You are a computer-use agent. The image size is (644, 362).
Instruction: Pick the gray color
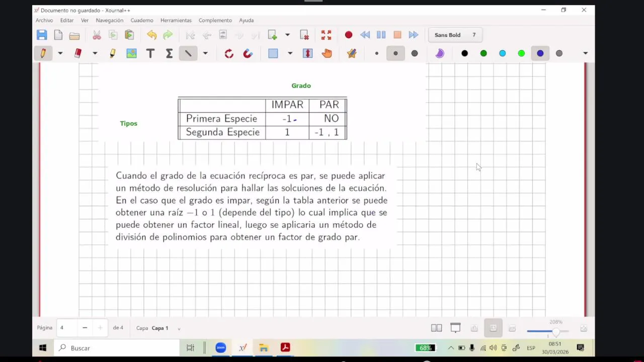[x=559, y=53]
